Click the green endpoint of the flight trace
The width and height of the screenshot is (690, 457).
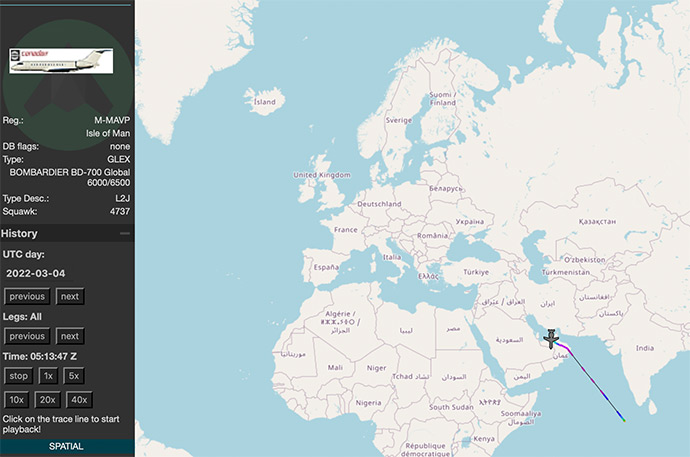[x=624, y=421]
